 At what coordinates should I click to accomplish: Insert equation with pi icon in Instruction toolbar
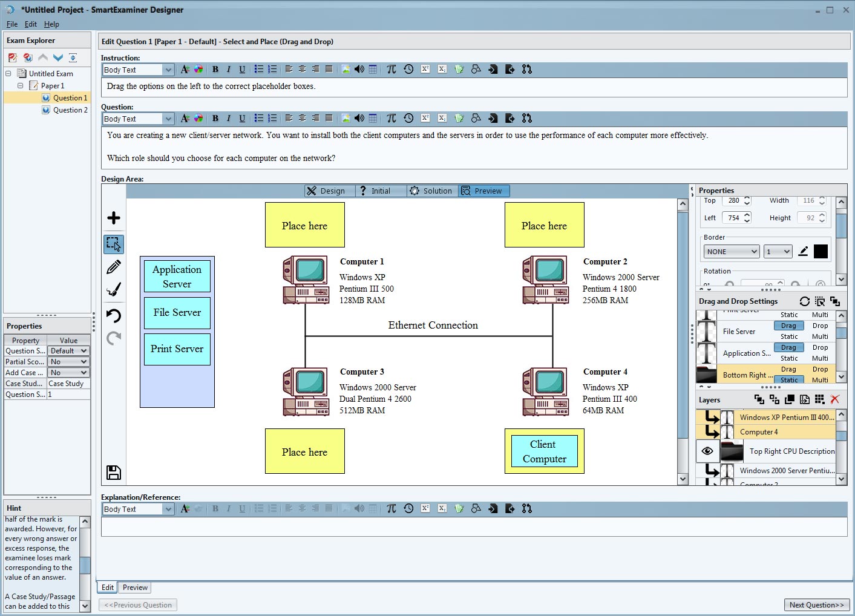click(391, 69)
